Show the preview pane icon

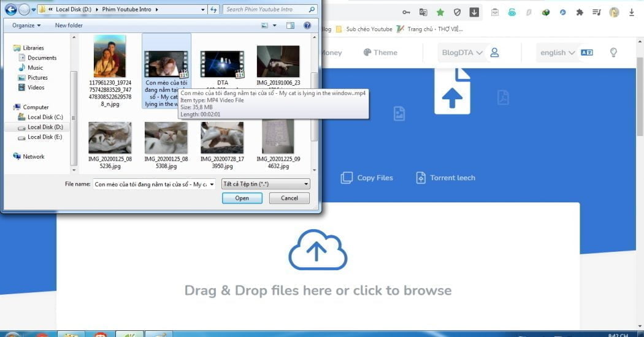[x=290, y=26]
